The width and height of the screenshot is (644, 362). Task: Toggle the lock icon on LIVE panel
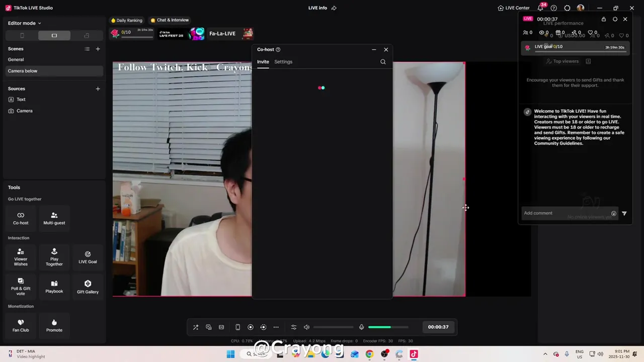604,19
